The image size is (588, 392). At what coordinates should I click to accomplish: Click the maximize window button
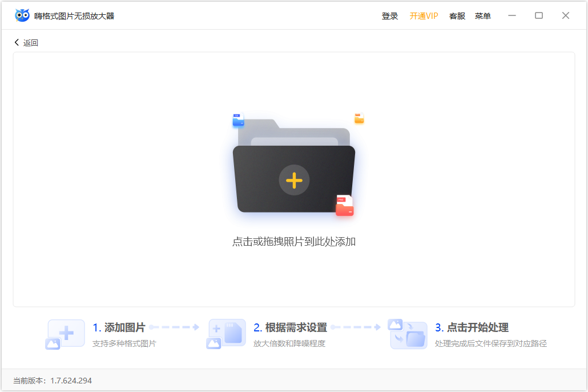point(538,15)
